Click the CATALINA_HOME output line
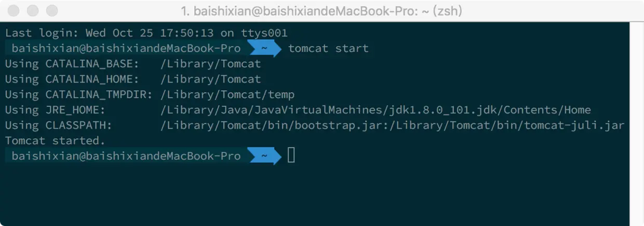Viewport: 644px width, 226px height. [133, 79]
